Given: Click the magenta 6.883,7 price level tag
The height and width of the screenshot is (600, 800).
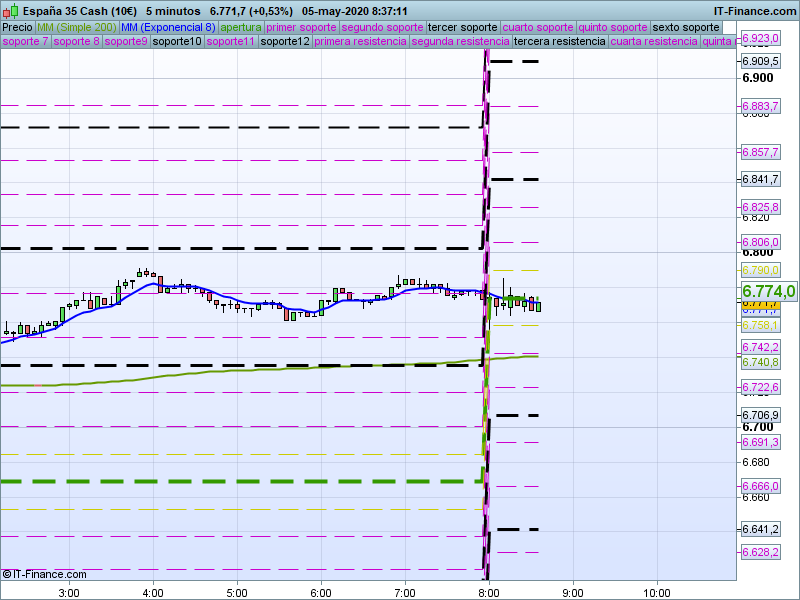Looking at the screenshot, I should point(760,106).
